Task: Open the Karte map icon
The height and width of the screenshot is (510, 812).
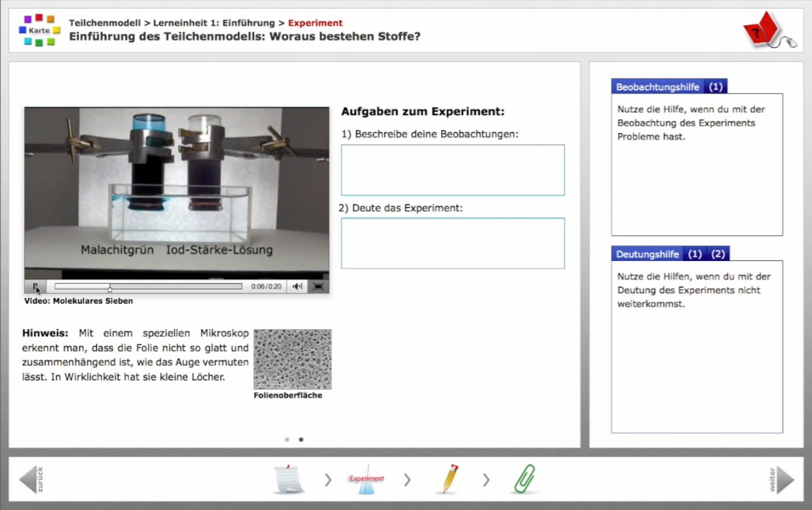Action: tap(39, 30)
